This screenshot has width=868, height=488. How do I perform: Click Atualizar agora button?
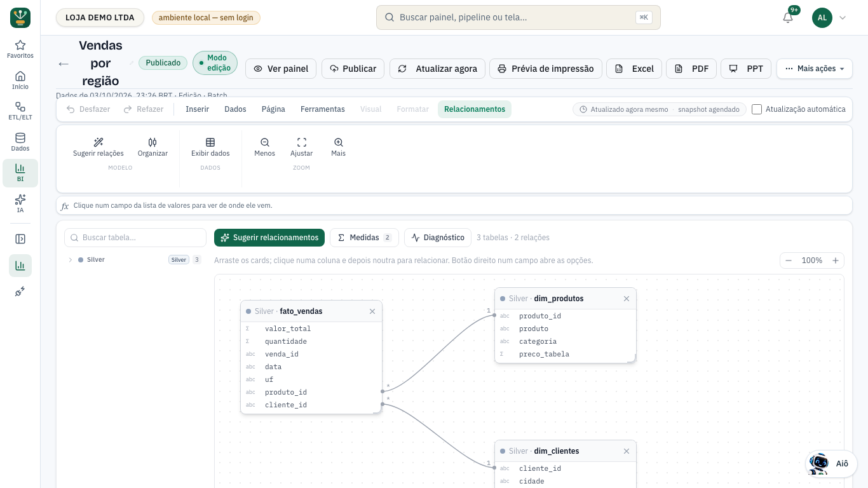[438, 69]
